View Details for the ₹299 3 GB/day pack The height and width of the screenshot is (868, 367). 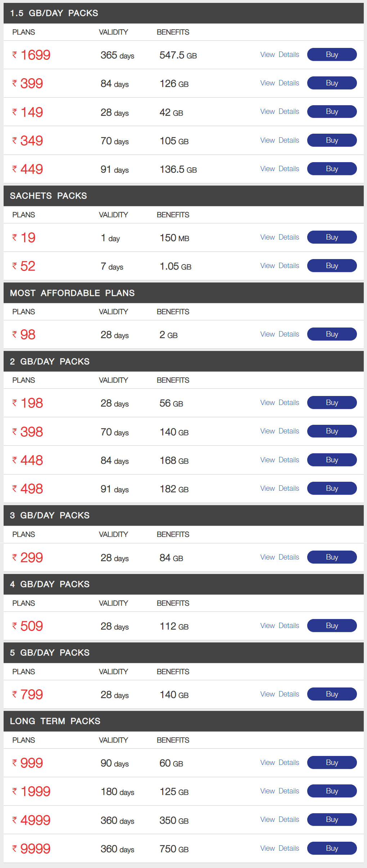pyautogui.click(x=279, y=557)
